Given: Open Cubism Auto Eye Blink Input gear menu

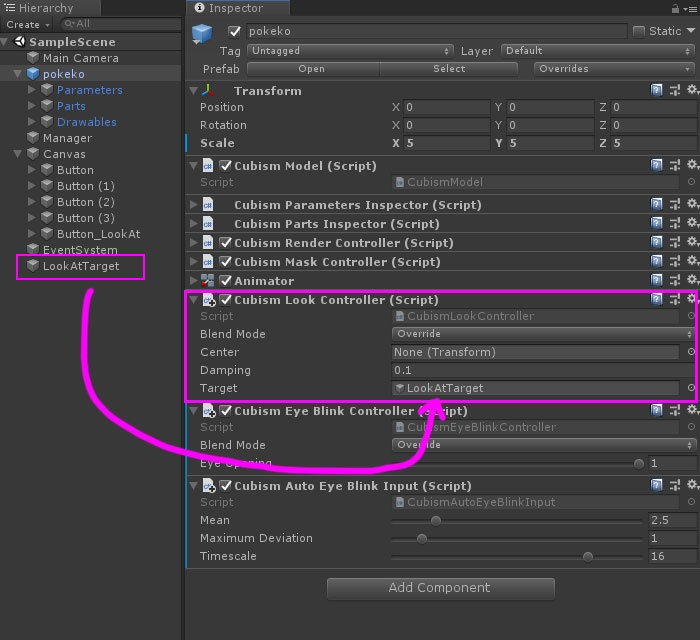Looking at the screenshot, I should tap(692, 485).
